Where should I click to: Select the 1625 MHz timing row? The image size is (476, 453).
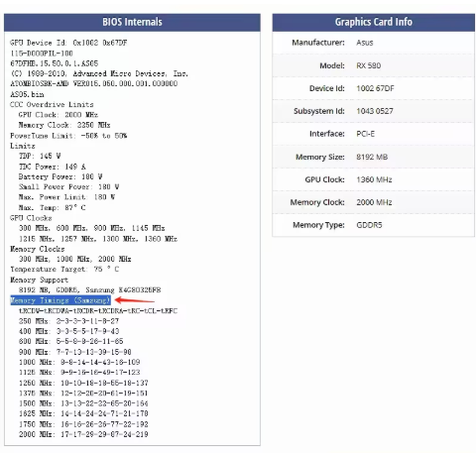coord(83,413)
